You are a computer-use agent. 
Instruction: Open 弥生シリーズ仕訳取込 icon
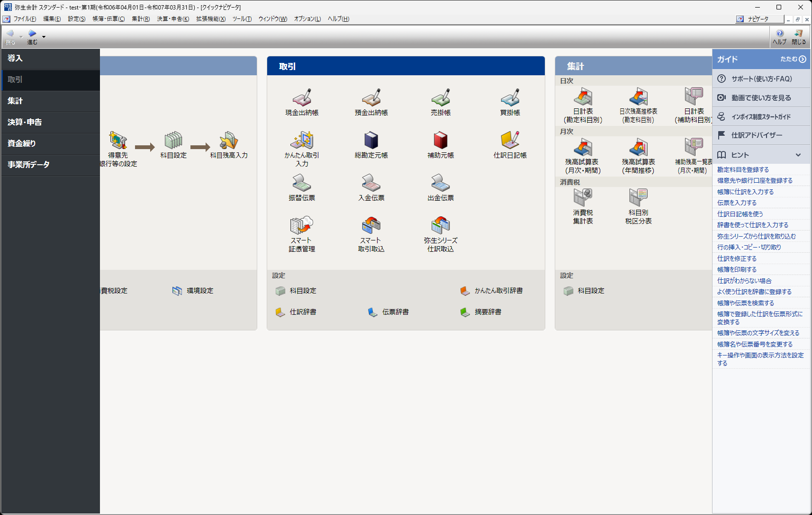click(441, 225)
